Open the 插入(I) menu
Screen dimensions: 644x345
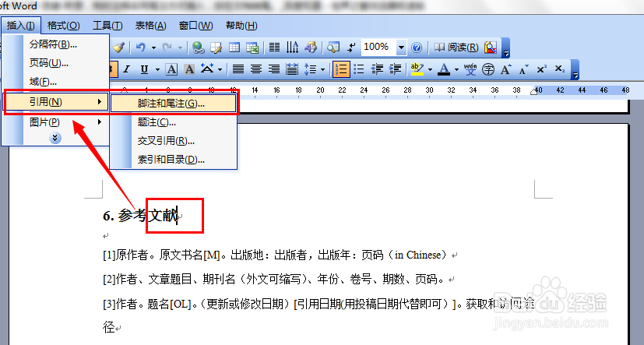20,26
